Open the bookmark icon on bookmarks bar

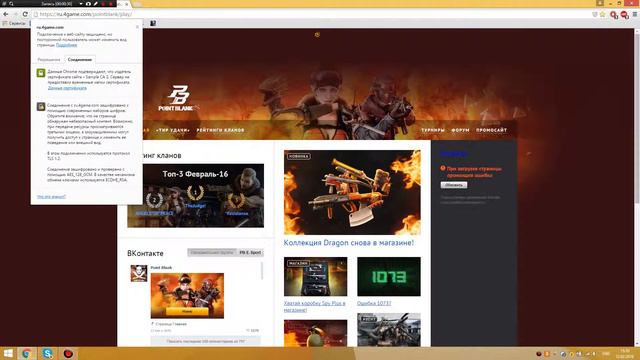(153, 23)
